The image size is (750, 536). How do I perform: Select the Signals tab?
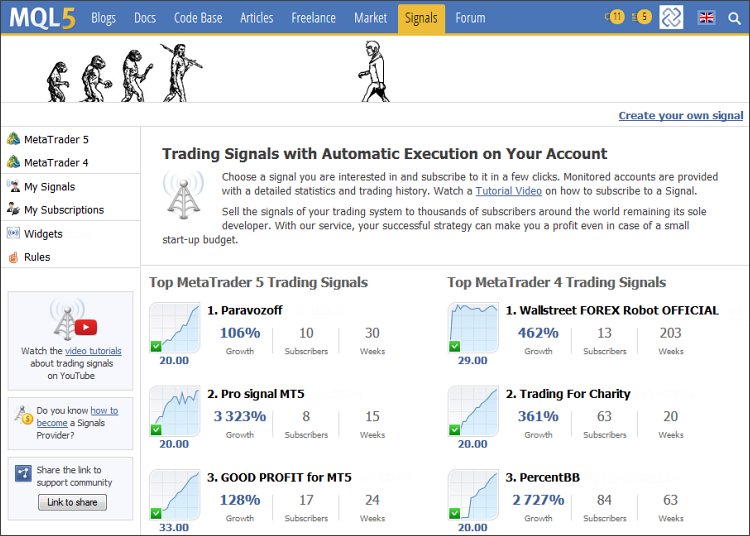pyautogui.click(x=421, y=19)
